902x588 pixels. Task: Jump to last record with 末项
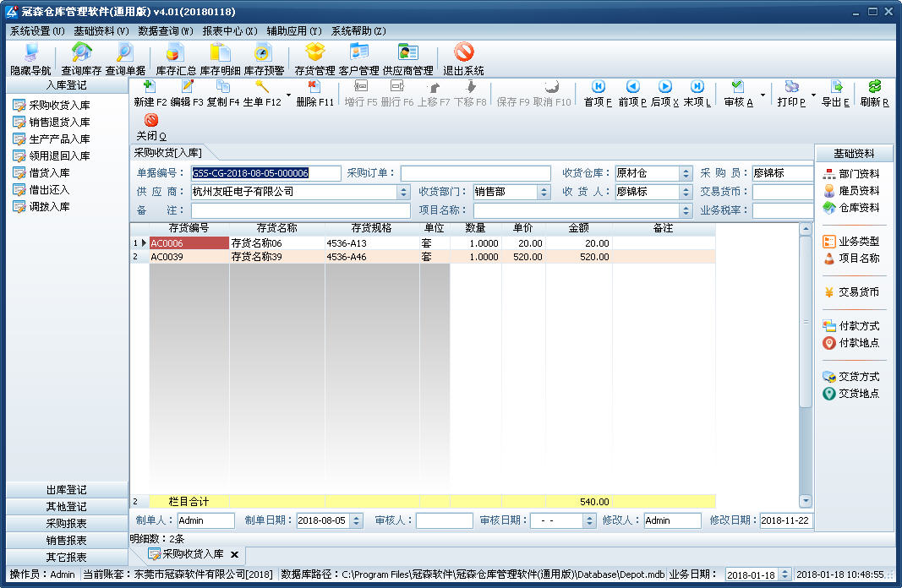(697, 94)
